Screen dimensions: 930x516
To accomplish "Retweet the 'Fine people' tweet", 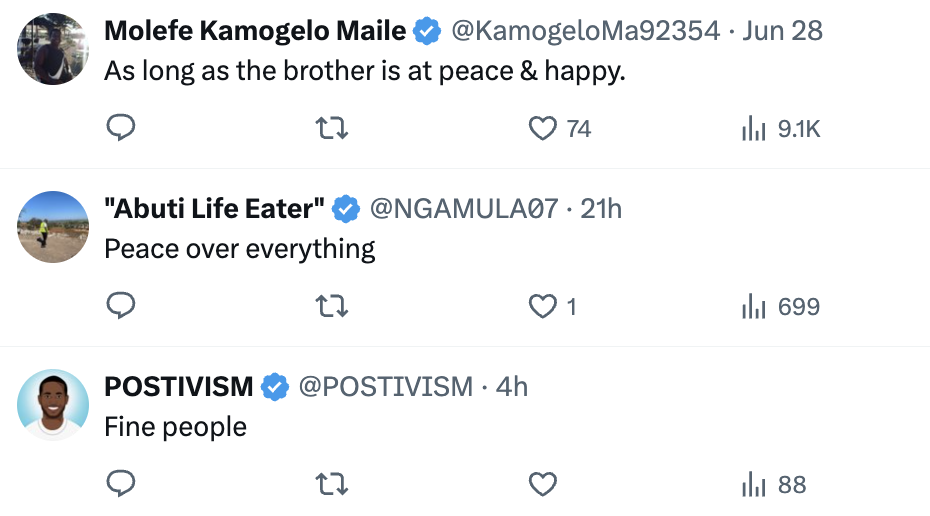I will click(x=332, y=484).
